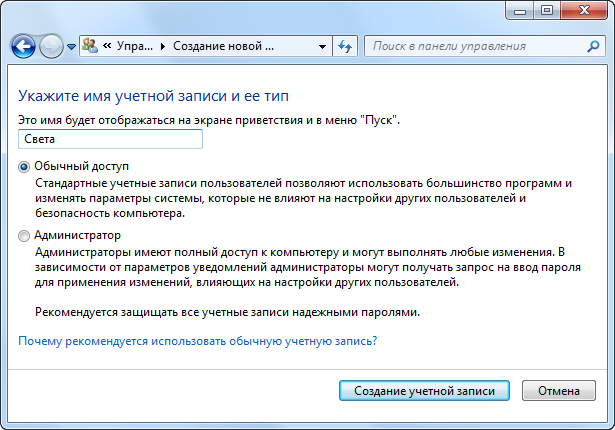Close the window with X
Viewport: 615px width, 430px height.
point(584,11)
